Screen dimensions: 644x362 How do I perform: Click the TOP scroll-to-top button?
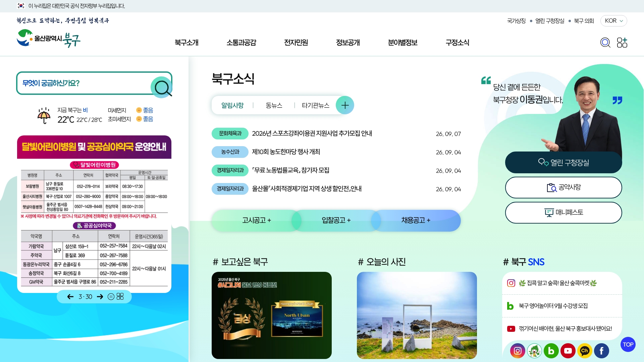coord(628,344)
